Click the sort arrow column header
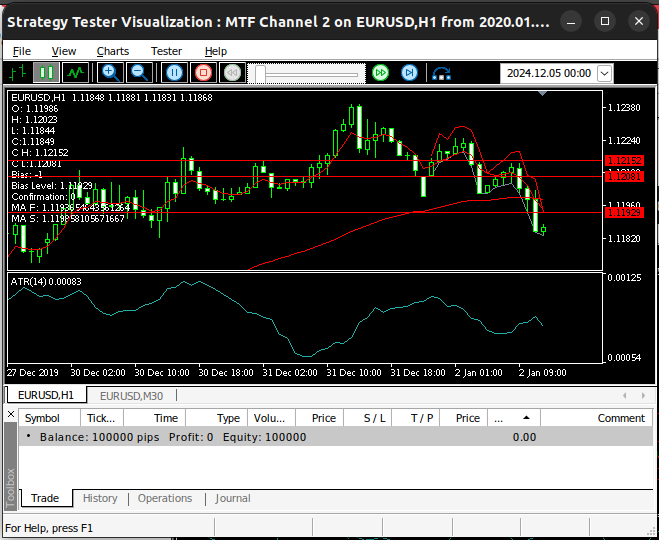 point(514,418)
